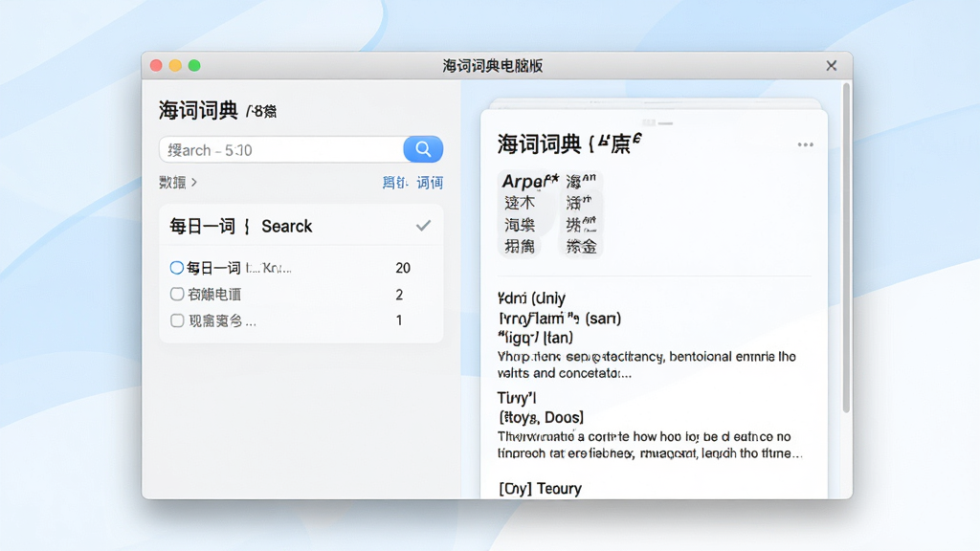
Task: Tick the checkbox in the row counting 2
Action: pyautogui.click(x=177, y=295)
